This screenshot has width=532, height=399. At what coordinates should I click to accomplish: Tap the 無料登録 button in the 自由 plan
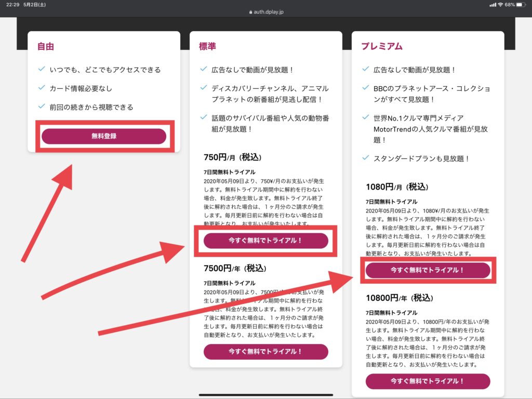104,136
